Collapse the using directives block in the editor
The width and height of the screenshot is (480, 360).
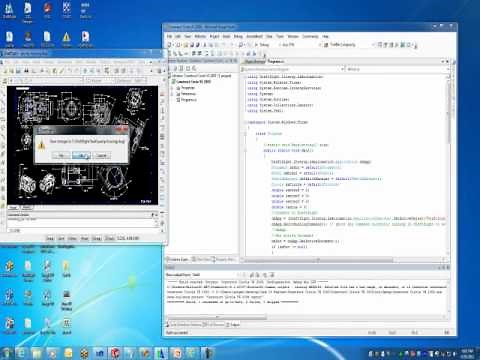[245, 77]
